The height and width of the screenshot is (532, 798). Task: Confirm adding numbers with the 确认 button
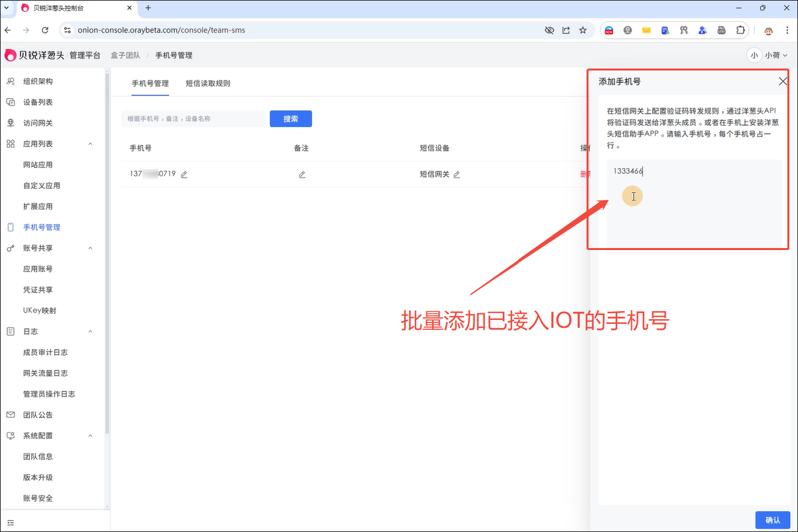tap(772, 519)
